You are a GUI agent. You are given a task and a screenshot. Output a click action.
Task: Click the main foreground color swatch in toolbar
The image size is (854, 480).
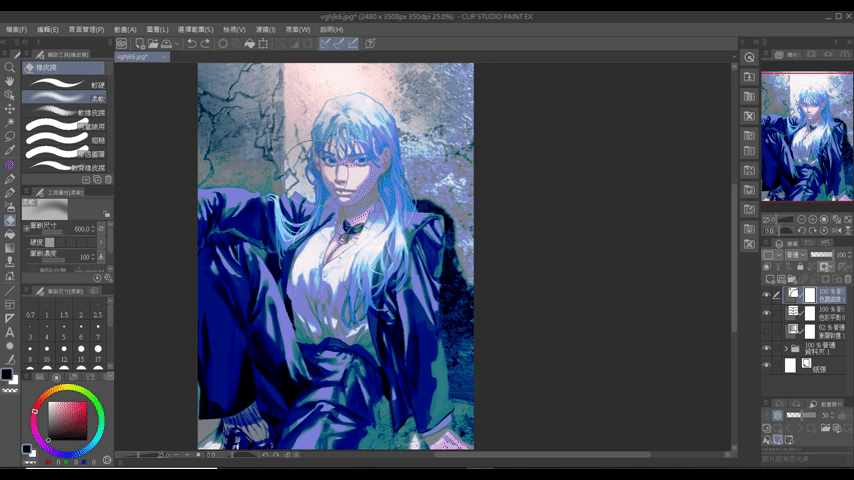7,374
